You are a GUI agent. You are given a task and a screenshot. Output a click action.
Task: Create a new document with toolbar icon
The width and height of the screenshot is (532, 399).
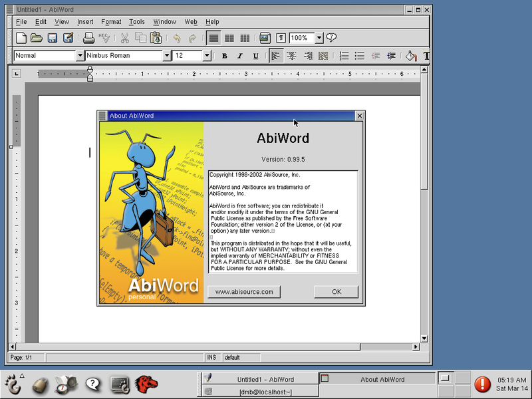21,38
